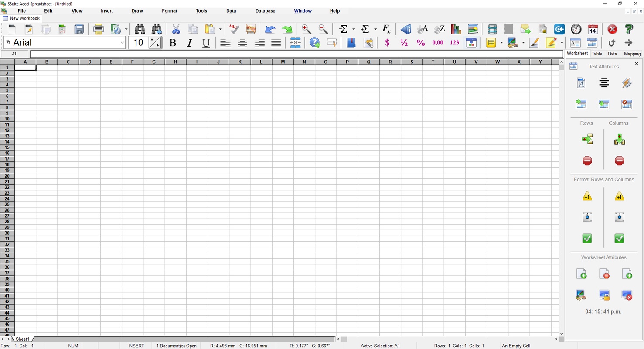Switch to the Table tab

[x=597, y=54]
